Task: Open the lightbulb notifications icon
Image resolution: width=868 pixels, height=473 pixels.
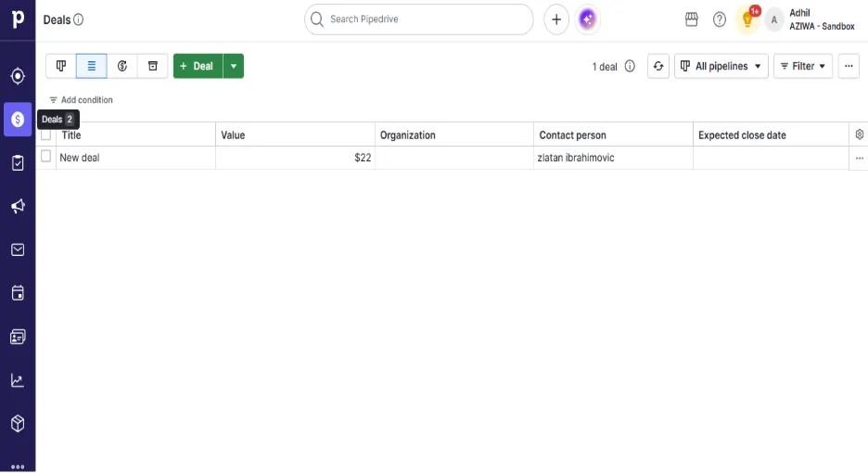Action: click(747, 19)
